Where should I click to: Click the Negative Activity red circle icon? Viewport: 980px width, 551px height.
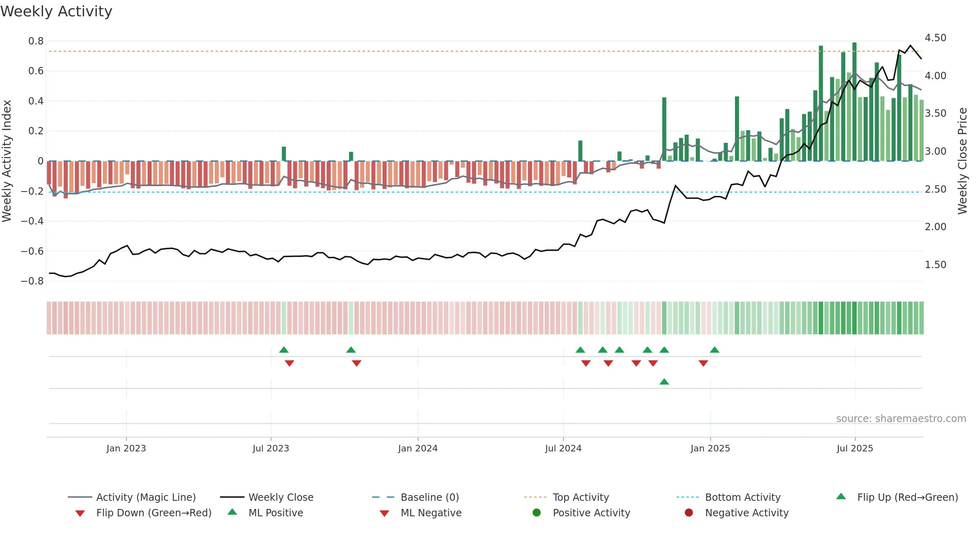pyautogui.click(x=689, y=512)
